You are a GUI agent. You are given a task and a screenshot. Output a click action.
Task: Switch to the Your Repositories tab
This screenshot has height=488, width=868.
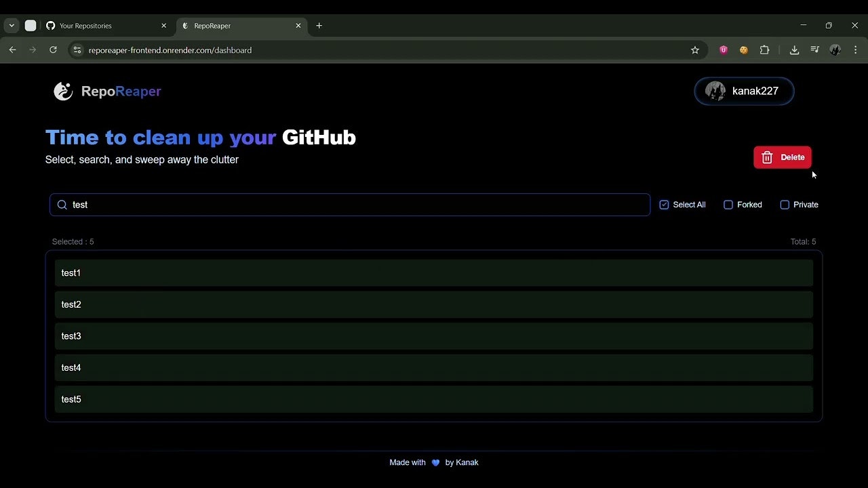pyautogui.click(x=106, y=26)
